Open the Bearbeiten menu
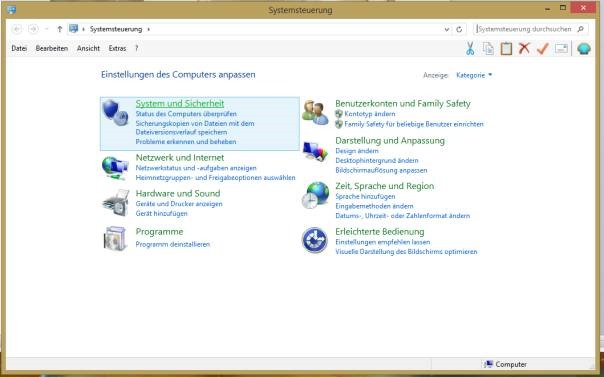Image resolution: width=604 pixels, height=377 pixels. pyautogui.click(x=52, y=49)
